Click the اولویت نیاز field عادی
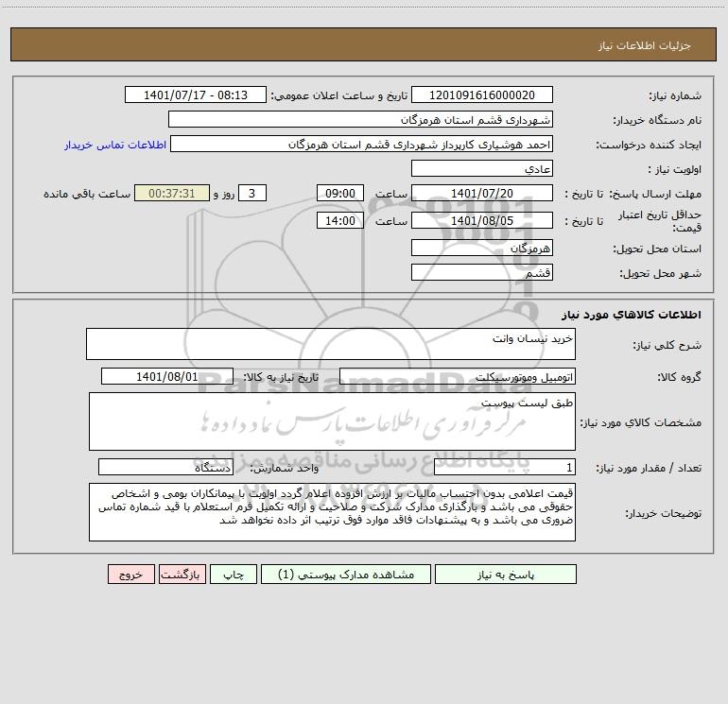728x704 pixels. click(x=482, y=168)
